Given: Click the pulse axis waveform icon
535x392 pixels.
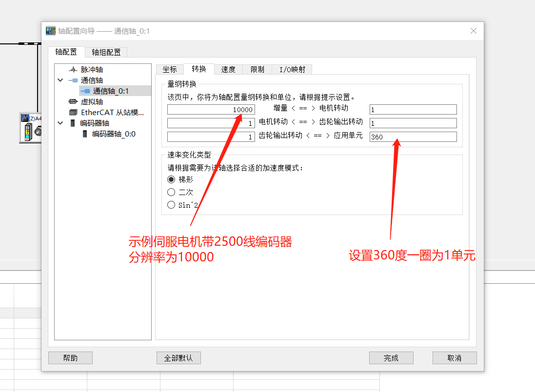Looking at the screenshot, I should point(73,70).
